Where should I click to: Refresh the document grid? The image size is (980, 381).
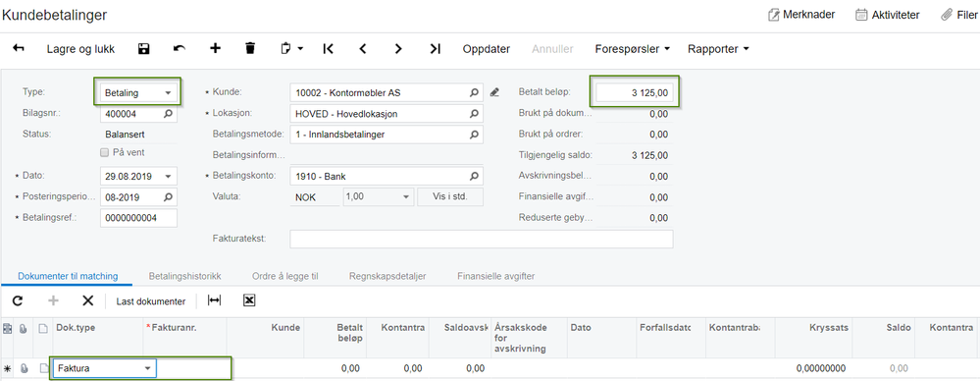click(18, 300)
